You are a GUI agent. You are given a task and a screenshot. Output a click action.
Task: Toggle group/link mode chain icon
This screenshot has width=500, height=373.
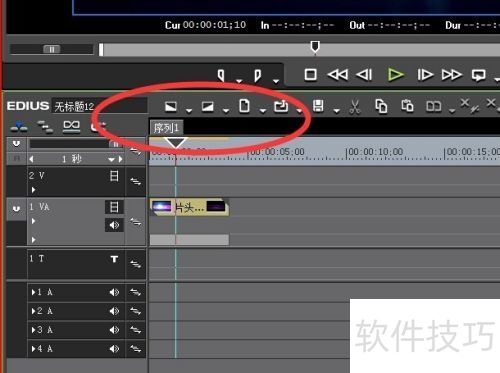pos(71,126)
